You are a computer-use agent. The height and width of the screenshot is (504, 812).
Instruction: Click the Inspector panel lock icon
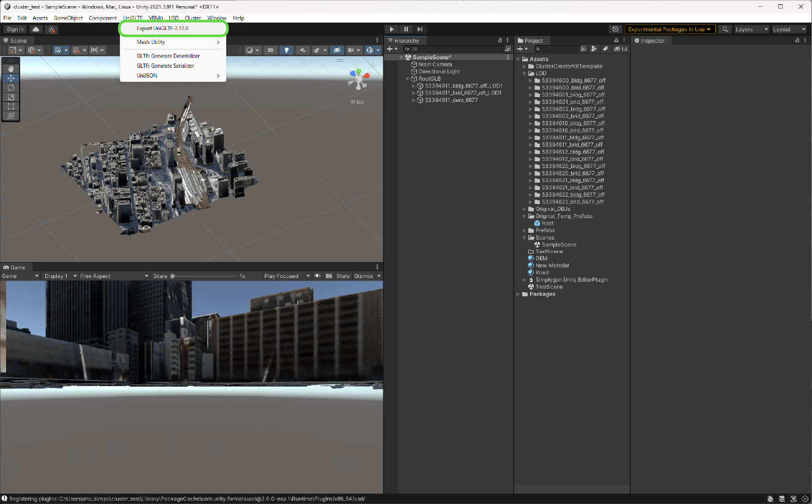point(797,40)
